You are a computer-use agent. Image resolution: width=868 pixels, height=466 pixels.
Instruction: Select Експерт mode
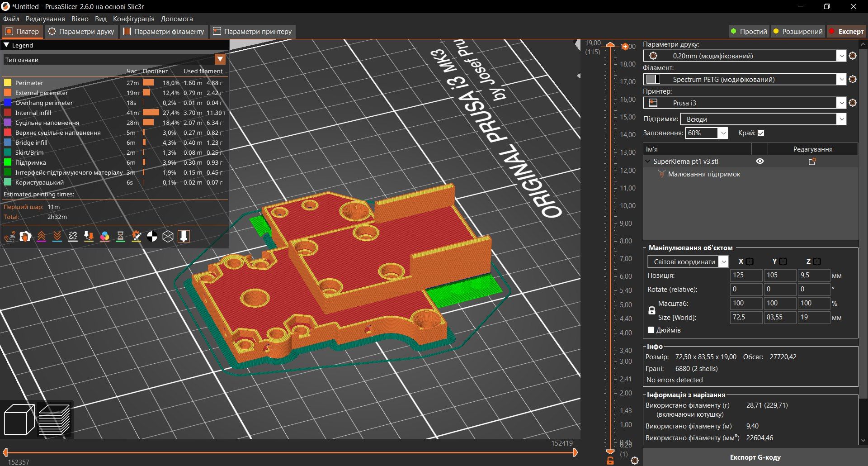click(x=846, y=31)
